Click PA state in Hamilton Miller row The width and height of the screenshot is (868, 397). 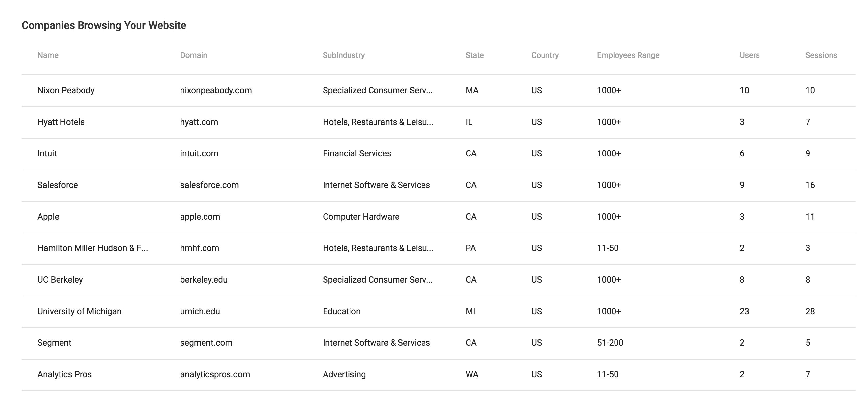[x=470, y=248]
